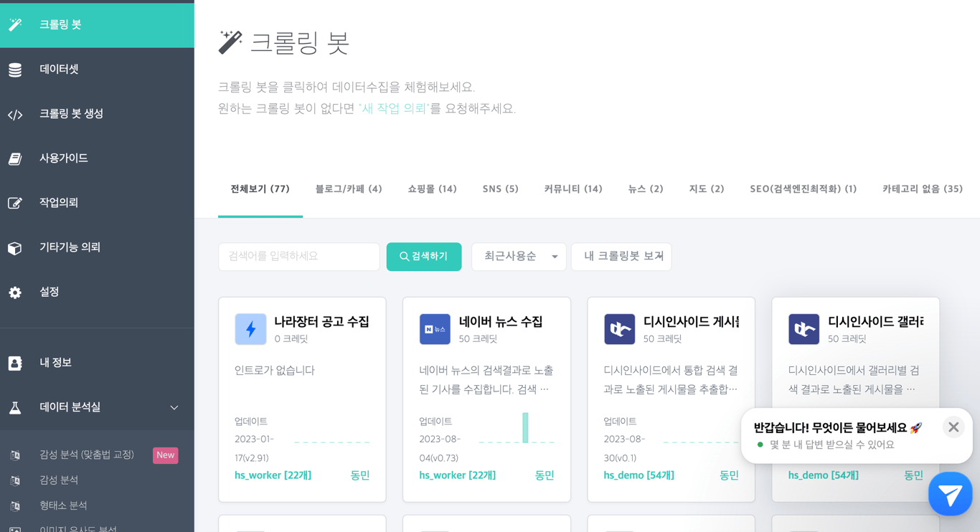Click hs_worker [22개] on the 네이버 뉴스 card
980x532 pixels.
click(x=457, y=475)
